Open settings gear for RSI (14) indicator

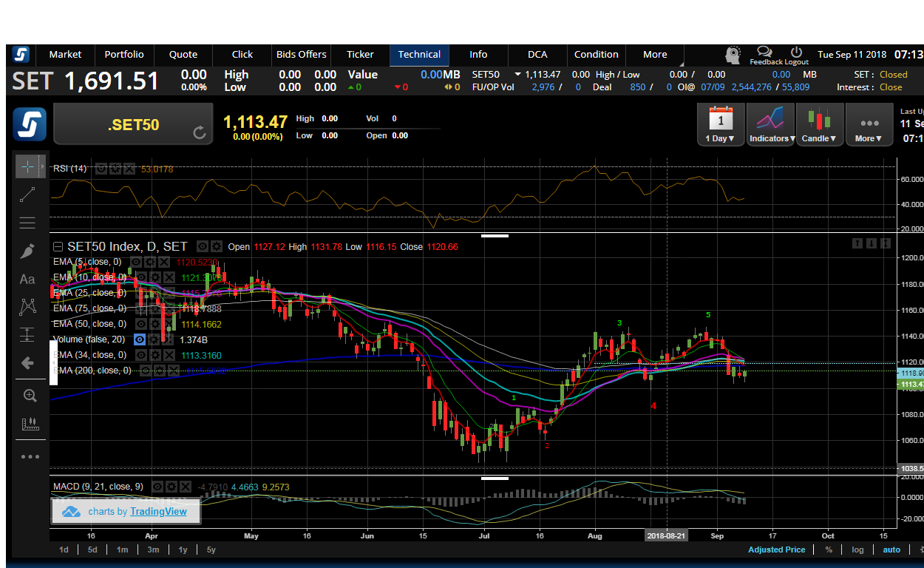pos(116,169)
